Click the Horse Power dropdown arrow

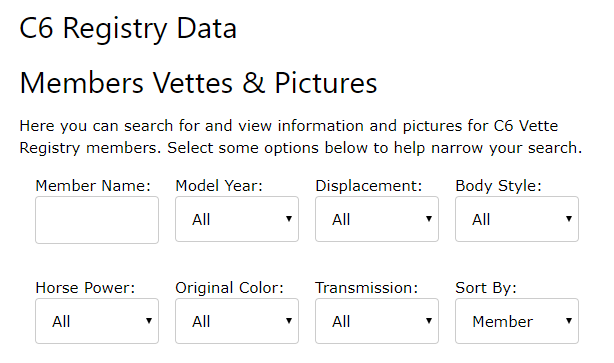(x=149, y=321)
